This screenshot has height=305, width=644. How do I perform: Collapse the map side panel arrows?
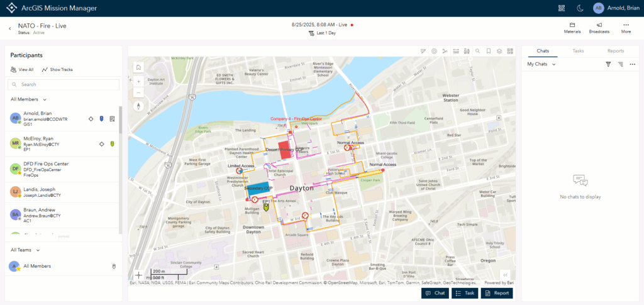506,275
